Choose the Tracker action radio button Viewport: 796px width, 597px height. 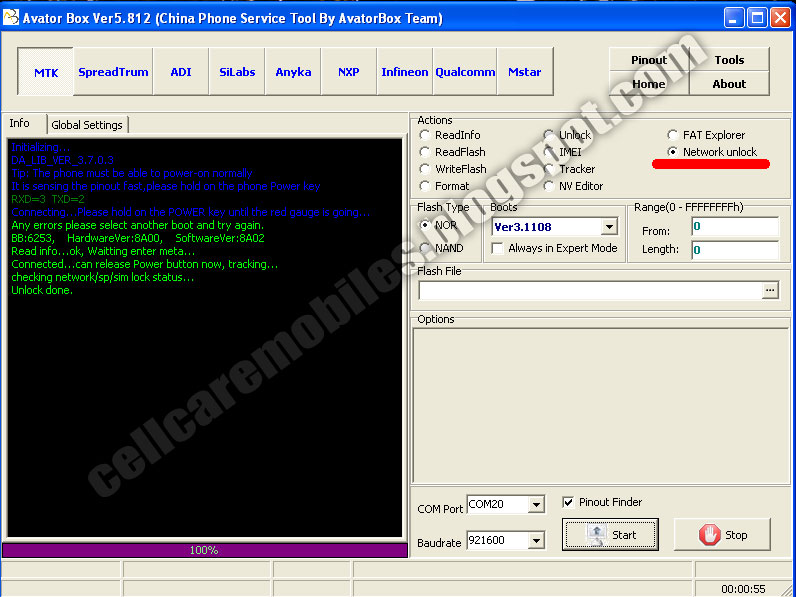[x=549, y=169]
